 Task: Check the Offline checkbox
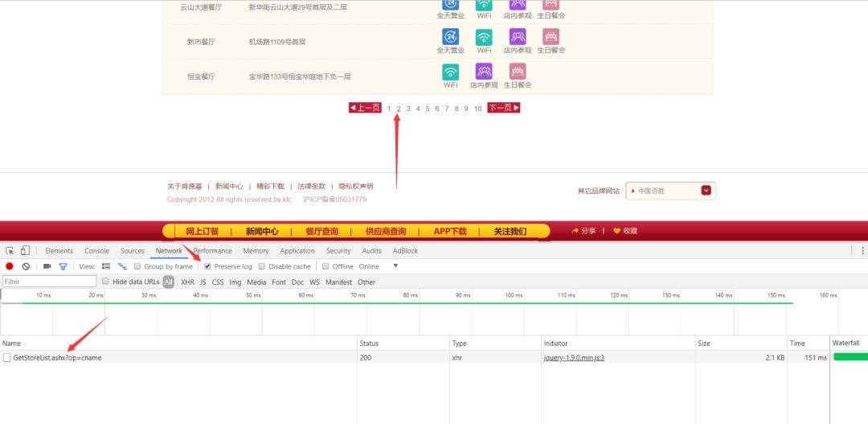(325, 266)
